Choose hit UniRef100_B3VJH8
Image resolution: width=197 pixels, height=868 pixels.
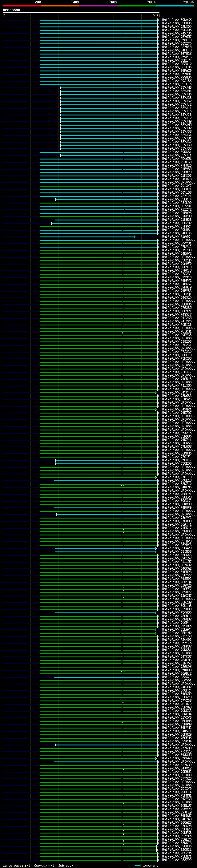(x=177, y=88)
